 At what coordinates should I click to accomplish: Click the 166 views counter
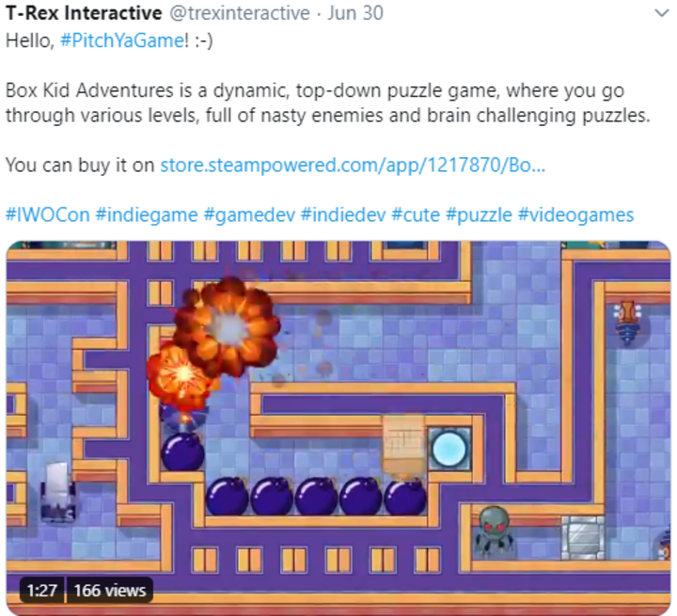coord(110,590)
